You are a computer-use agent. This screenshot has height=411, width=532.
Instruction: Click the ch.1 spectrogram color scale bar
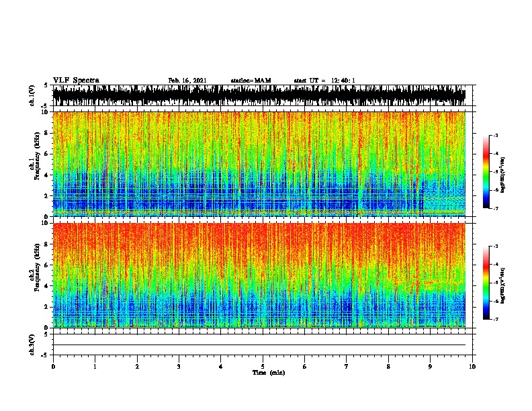(486, 172)
